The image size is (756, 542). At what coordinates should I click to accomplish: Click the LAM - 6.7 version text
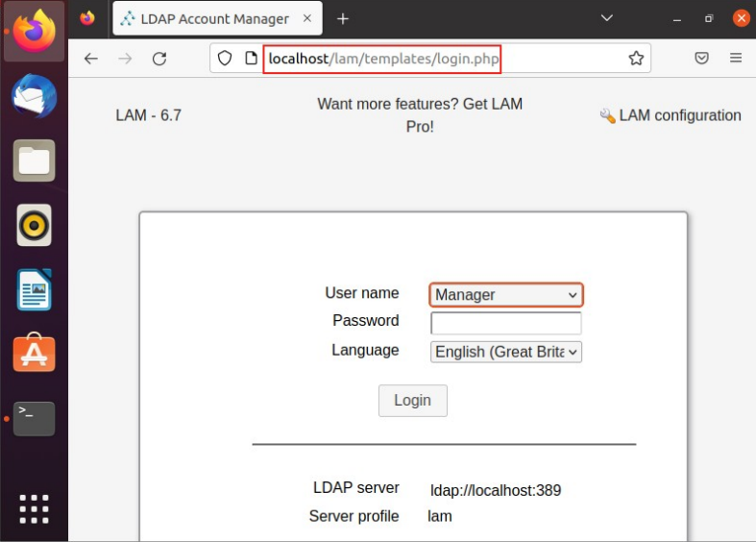(x=149, y=115)
